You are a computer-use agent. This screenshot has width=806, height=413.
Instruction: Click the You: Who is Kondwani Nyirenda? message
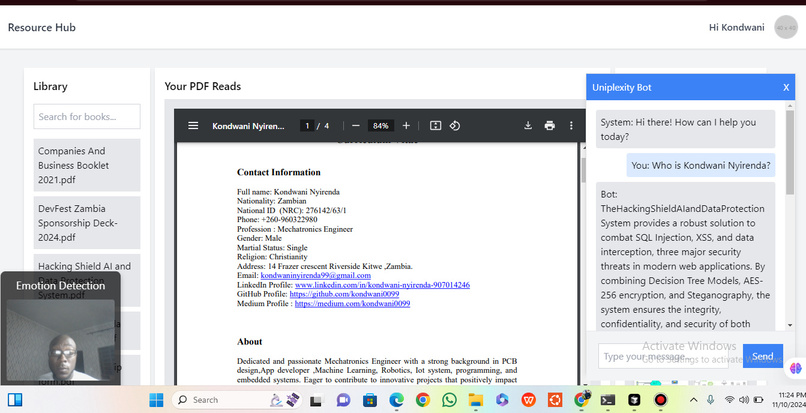point(701,165)
